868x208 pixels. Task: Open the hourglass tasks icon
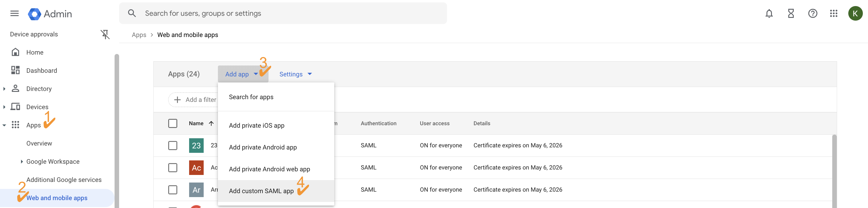click(x=790, y=13)
